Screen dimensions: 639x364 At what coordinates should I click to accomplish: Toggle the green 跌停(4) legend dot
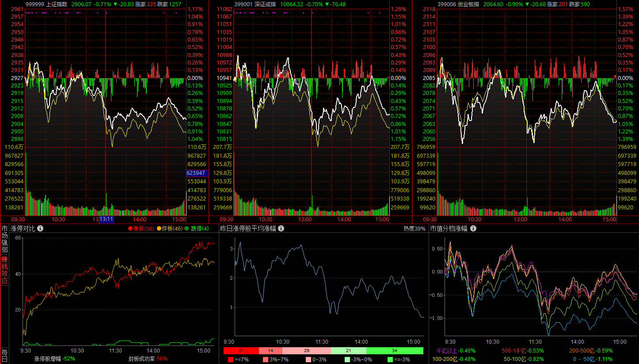click(x=186, y=228)
